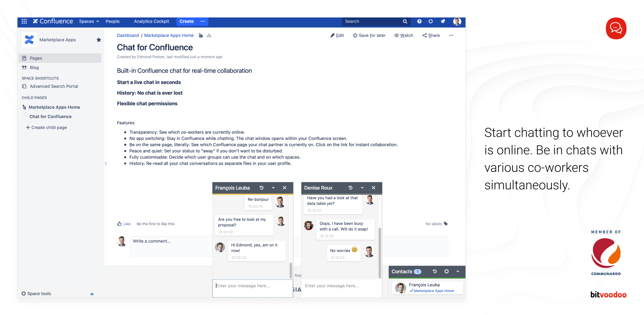Open the Marketplace Apps Home breadcrumb

(169, 35)
